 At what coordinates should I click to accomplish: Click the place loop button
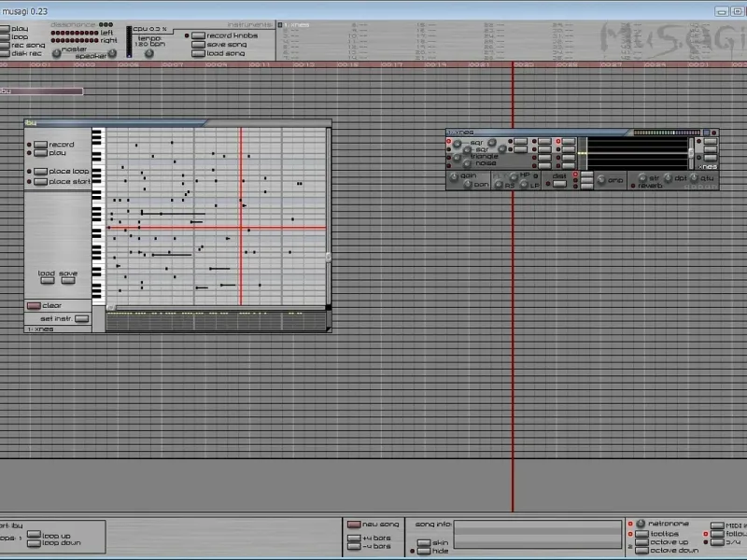coord(40,172)
